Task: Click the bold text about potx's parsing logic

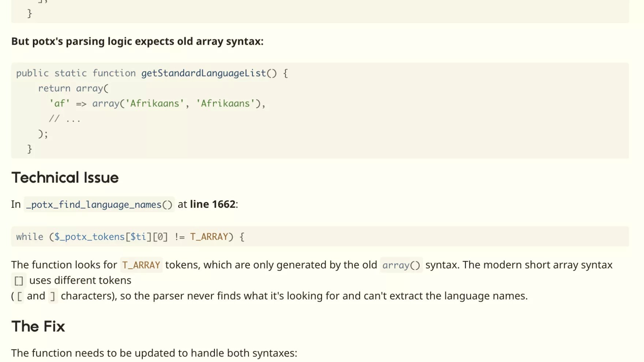Action: coord(137,41)
